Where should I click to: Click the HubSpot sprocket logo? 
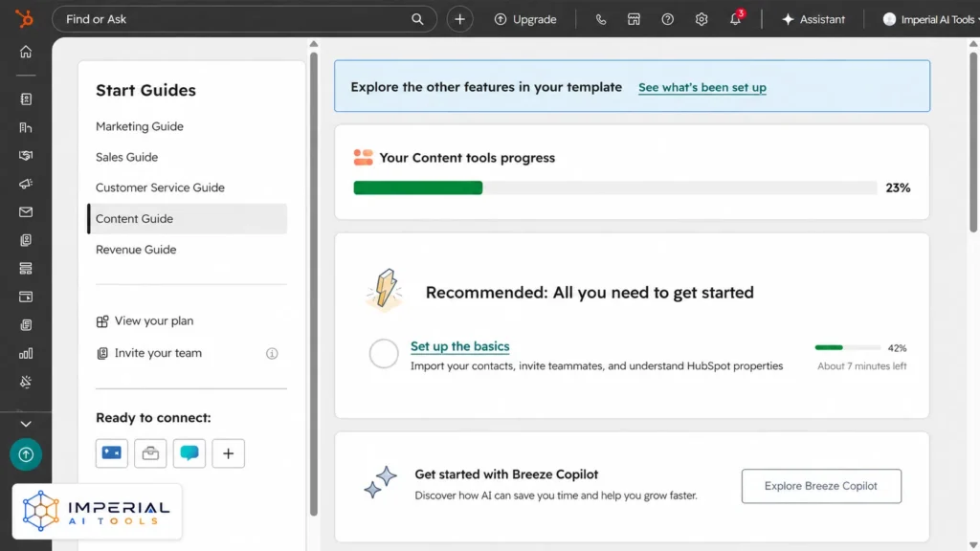24,19
